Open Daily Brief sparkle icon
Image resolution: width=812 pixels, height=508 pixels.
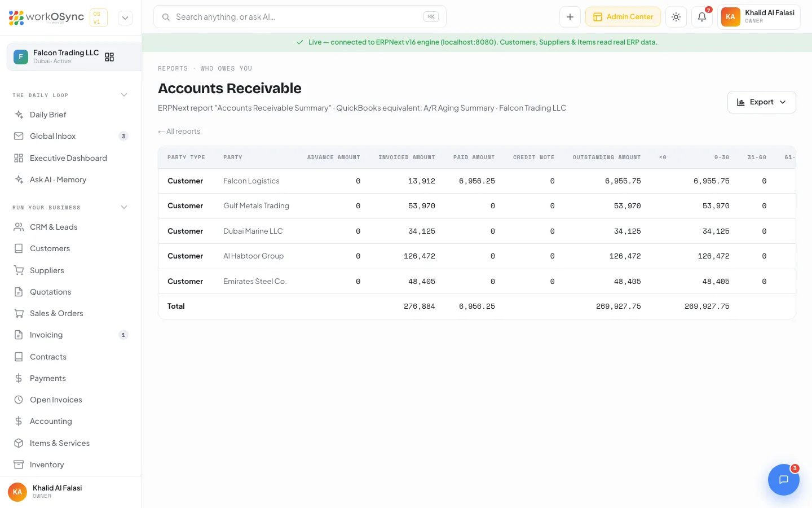pos(19,115)
